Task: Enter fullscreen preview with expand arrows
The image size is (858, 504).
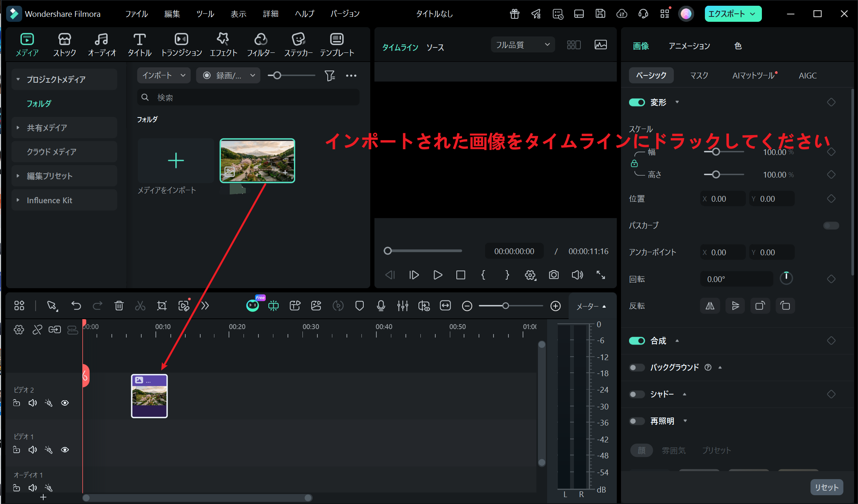Action: [601, 275]
